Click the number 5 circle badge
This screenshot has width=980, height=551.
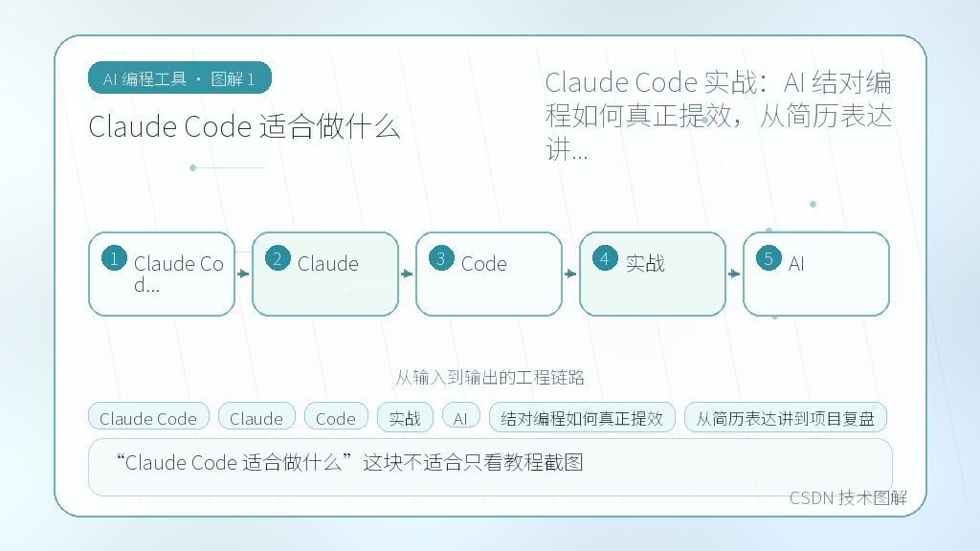[768, 258]
